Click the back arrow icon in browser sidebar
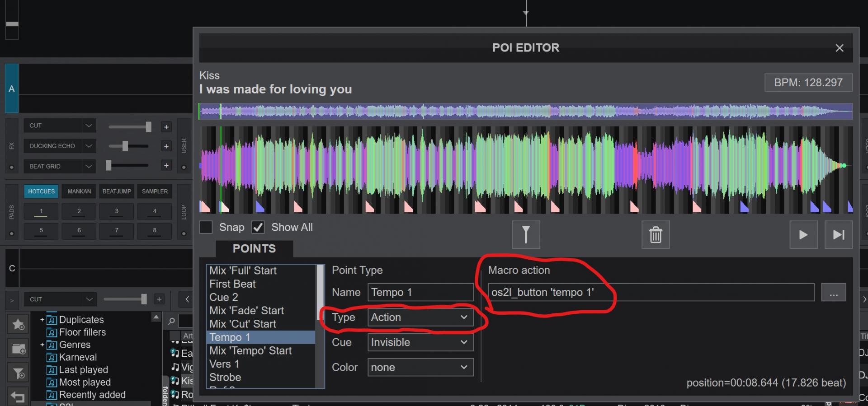The height and width of the screenshot is (406, 868). pos(19,397)
